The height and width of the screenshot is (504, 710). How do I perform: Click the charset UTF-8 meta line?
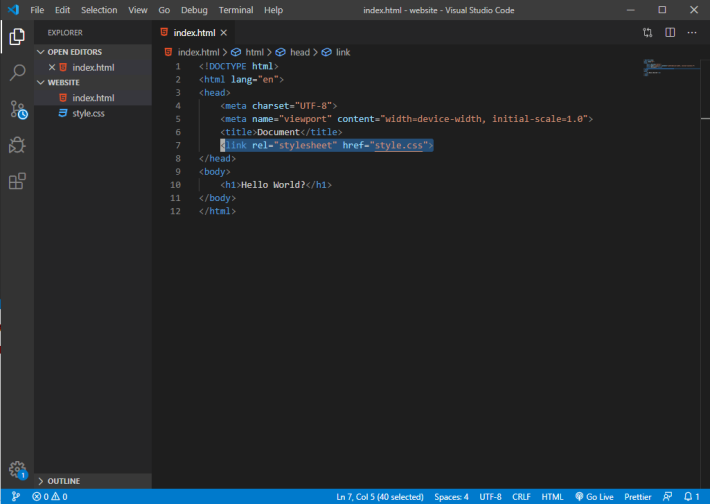pos(278,106)
